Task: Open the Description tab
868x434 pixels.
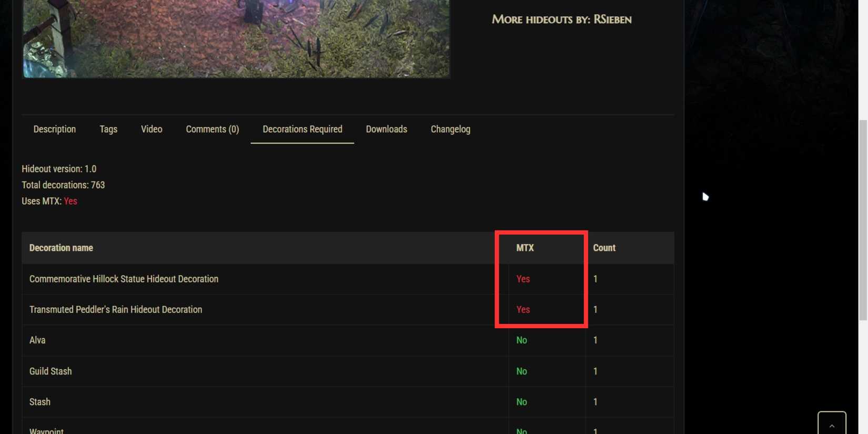Action: [54, 129]
